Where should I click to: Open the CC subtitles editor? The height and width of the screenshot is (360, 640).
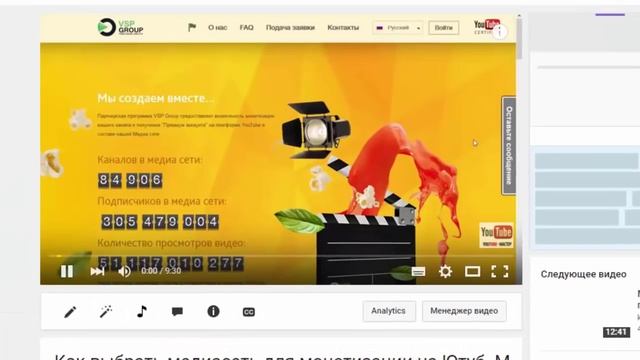[x=249, y=312]
